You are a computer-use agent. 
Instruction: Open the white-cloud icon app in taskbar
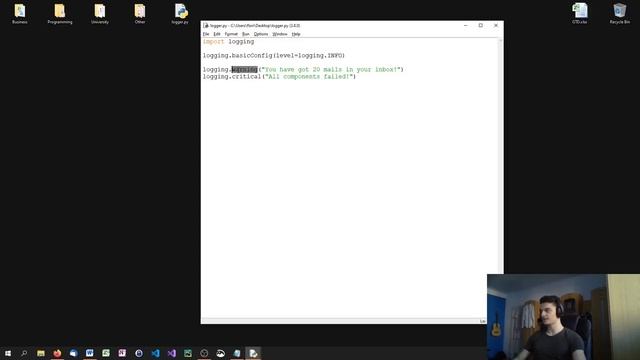click(220, 353)
